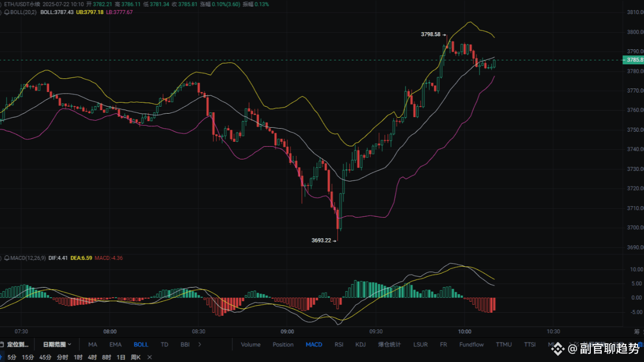
Task: Switch to the 周K weekly timeframe
Action: click(x=136, y=357)
